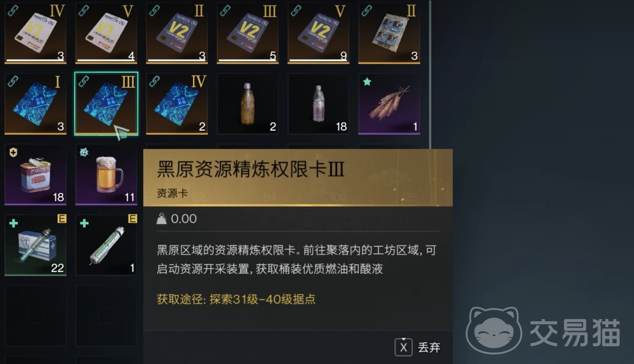Select the medical syringe kit with 22
This screenshot has height=364, width=634.
(x=35, y=245)
